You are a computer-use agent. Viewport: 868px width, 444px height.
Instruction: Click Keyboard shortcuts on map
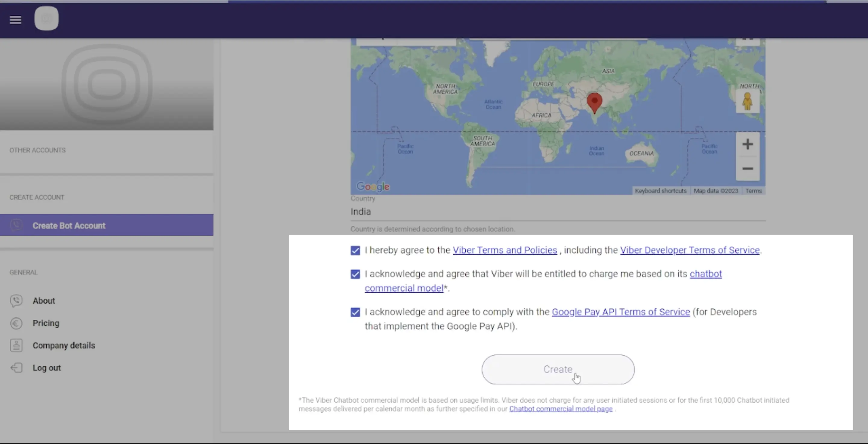click(x=660, y=191)
